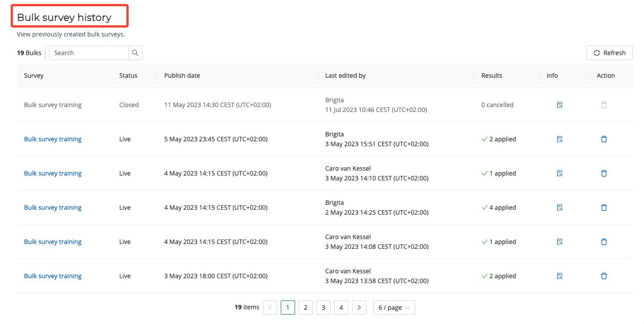Go to page 2 of results
Screen dimensions: 644x324
pyautogui.click(x=305, y=308)
